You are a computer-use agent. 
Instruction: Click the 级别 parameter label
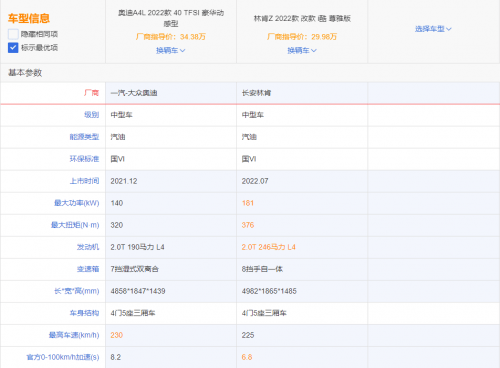pos(91,115)
